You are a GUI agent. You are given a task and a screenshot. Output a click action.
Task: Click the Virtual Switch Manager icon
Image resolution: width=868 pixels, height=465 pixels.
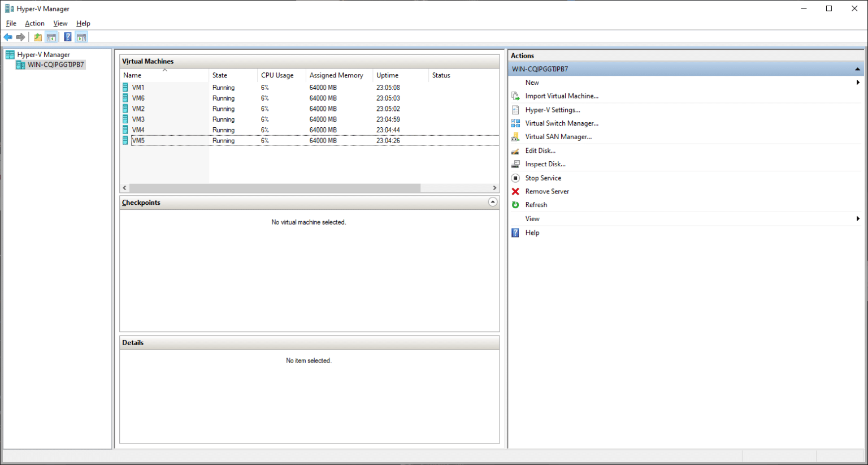click(x=515, y=123)
